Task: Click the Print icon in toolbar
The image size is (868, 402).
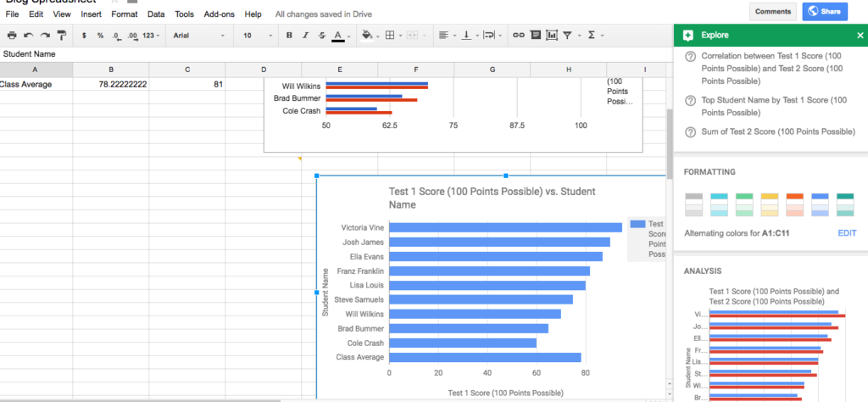Action: [12, 36]
